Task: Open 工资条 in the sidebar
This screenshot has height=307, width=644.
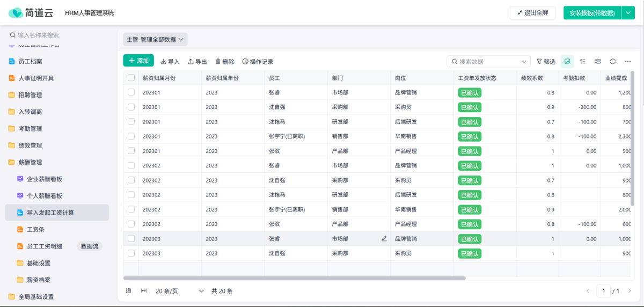Action: (x=35, y=229)
